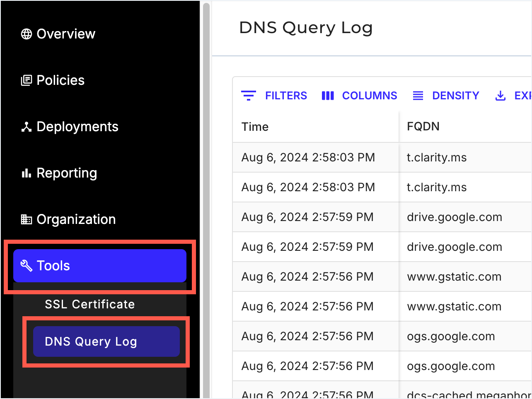The image size is (532, 399).
Task: Open the COLUMNS selector
Action: [x=369, y=96]
